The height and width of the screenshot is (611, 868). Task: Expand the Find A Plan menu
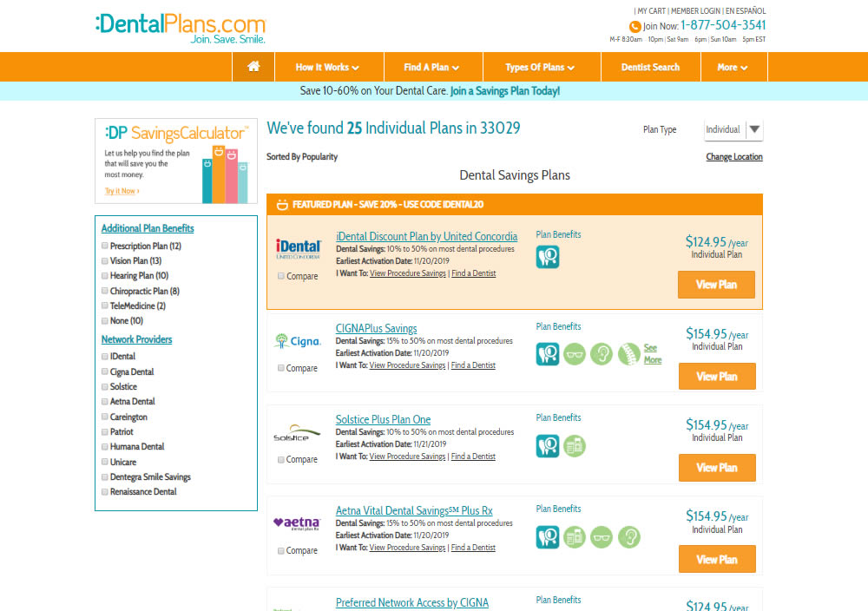[x=431, y=67]
